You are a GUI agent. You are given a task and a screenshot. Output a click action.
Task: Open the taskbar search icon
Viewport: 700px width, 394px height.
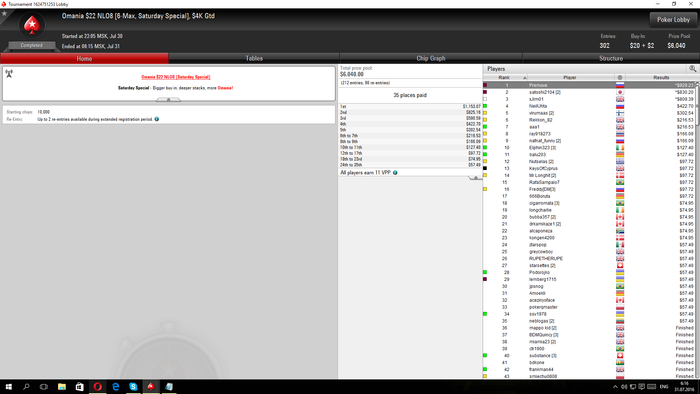[x=26, y=386]
